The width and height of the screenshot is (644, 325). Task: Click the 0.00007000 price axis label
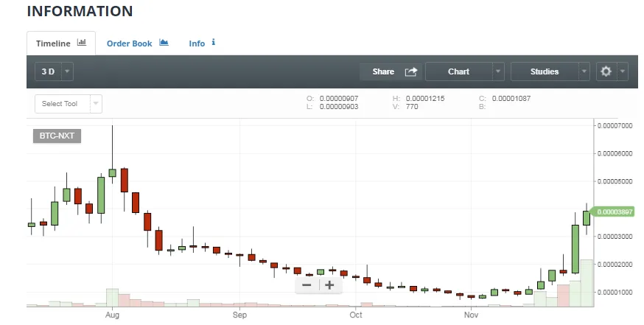[615, 126]
